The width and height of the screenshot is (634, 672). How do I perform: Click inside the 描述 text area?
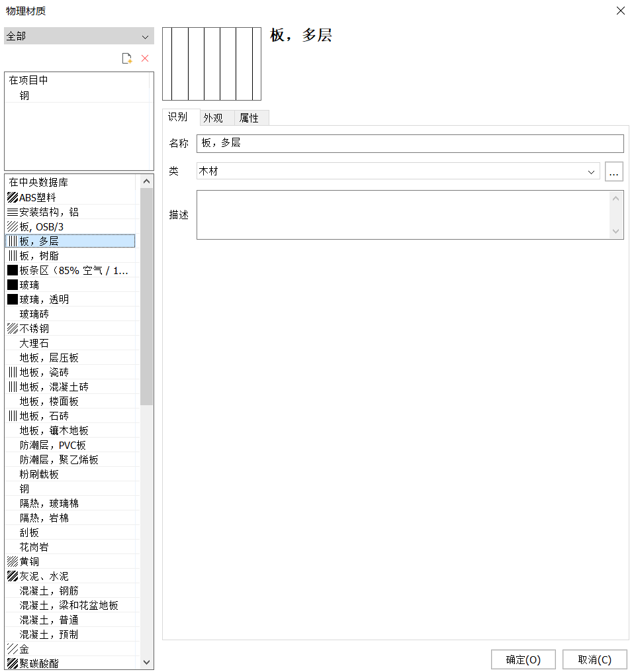click(x=402, y=215)
